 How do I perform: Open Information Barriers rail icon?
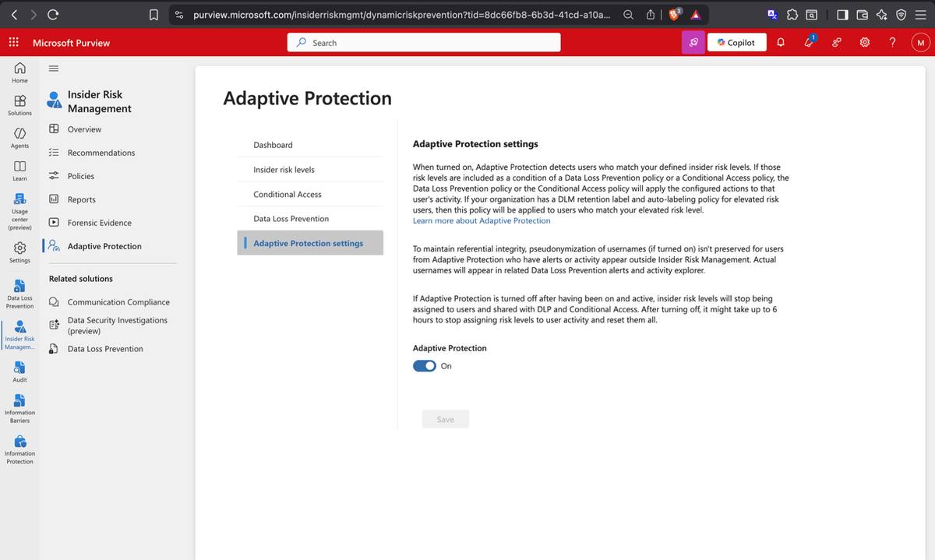pos(19,408)
